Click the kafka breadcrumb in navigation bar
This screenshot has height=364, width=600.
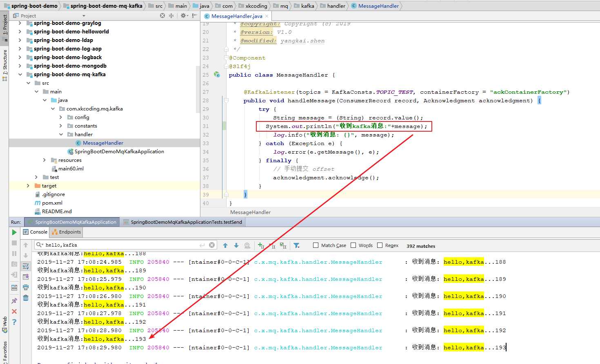pos(304,6)
